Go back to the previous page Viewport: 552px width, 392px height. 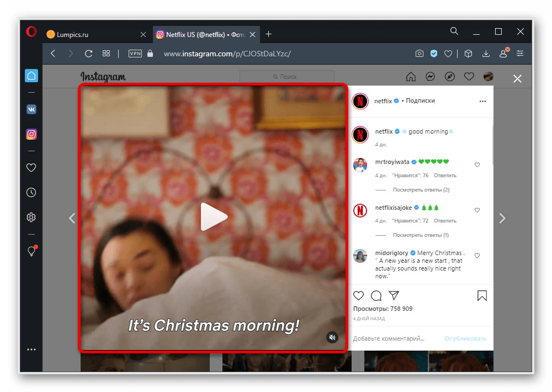click(53, 54)
